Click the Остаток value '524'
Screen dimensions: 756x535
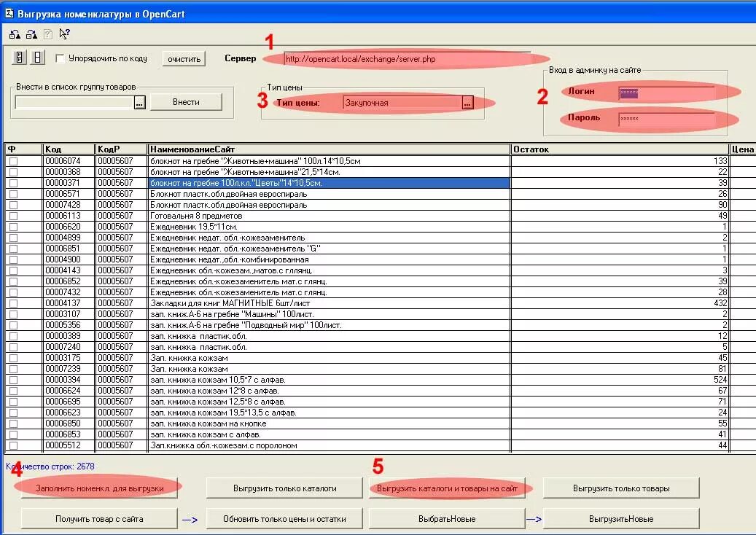[720, 380]
